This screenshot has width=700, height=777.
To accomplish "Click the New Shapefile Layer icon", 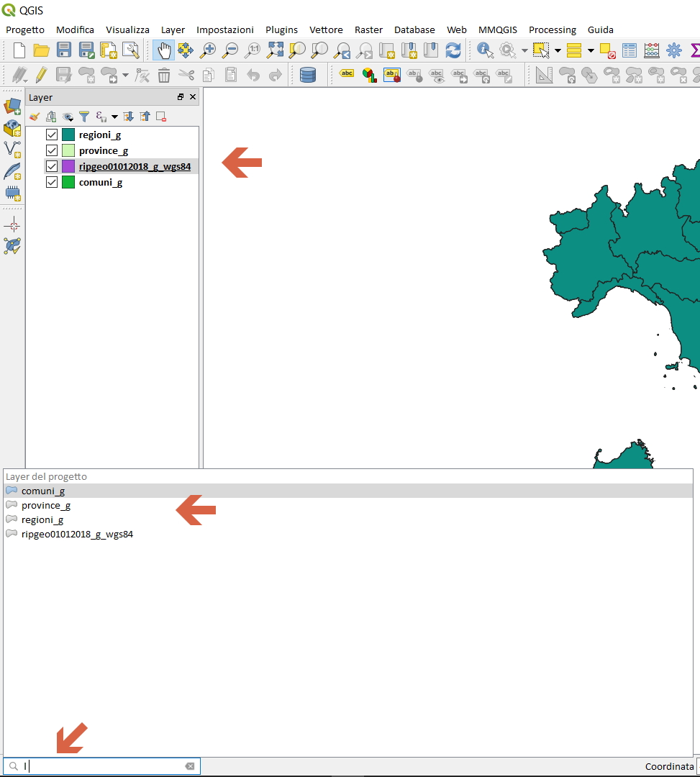I will pyautogui.click(x=13, y=149).
